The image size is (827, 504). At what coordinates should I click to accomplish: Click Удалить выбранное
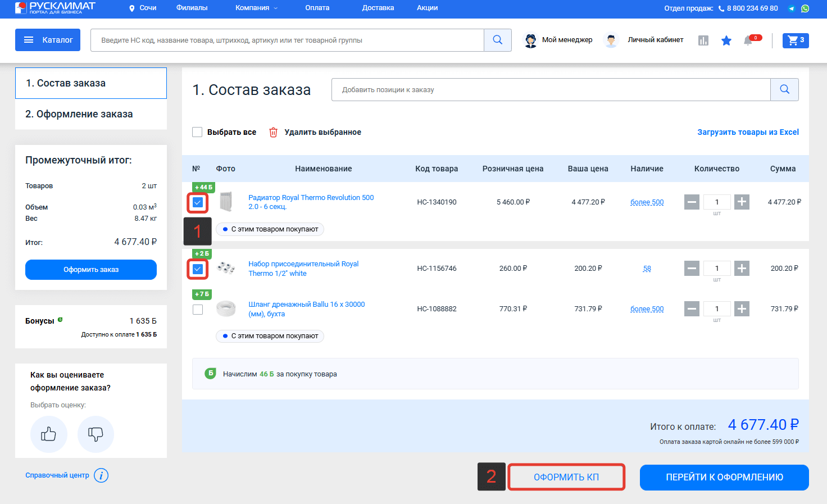[322, 132]
